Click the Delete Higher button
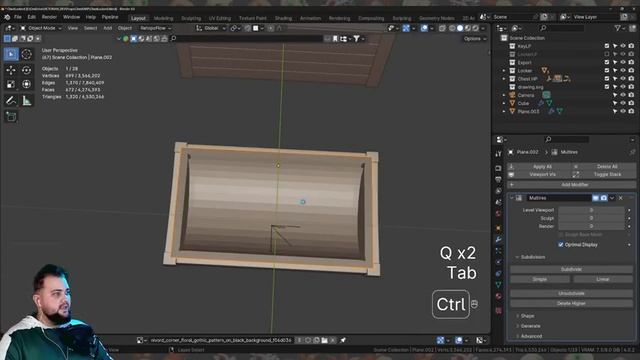640x360 pixels. tap(571, 303)
